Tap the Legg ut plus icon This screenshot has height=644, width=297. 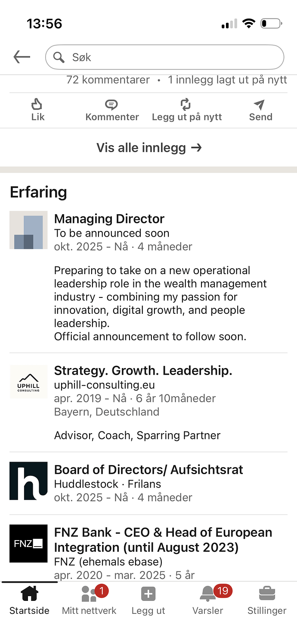click(148, 594)
